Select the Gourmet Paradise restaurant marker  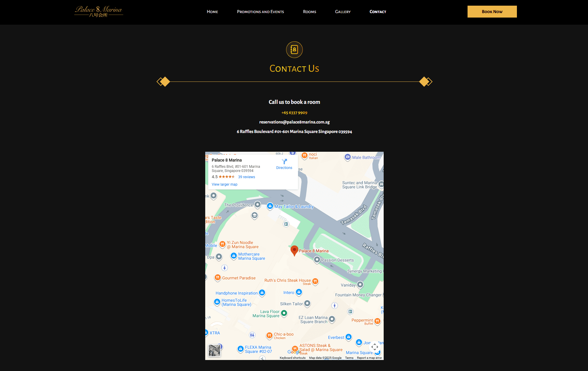(218, 278)
